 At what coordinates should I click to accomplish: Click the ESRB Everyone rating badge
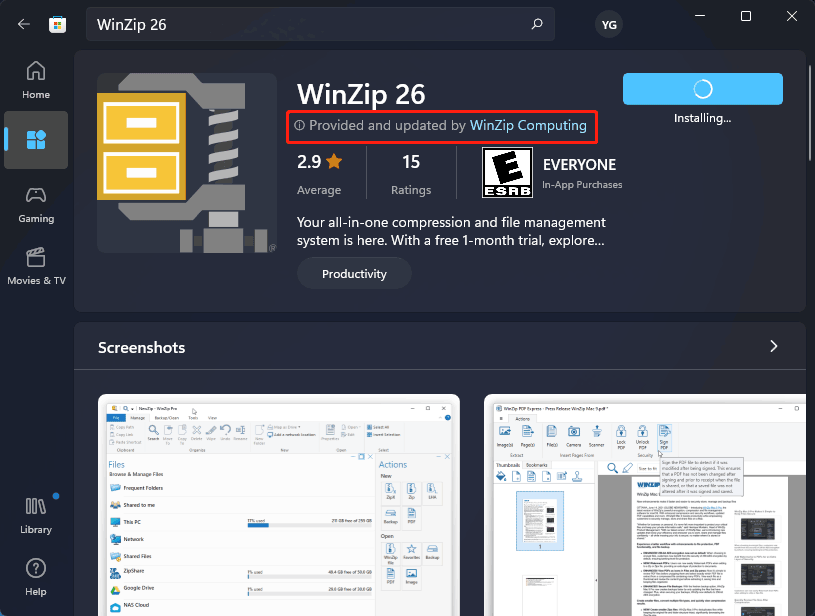509,171
